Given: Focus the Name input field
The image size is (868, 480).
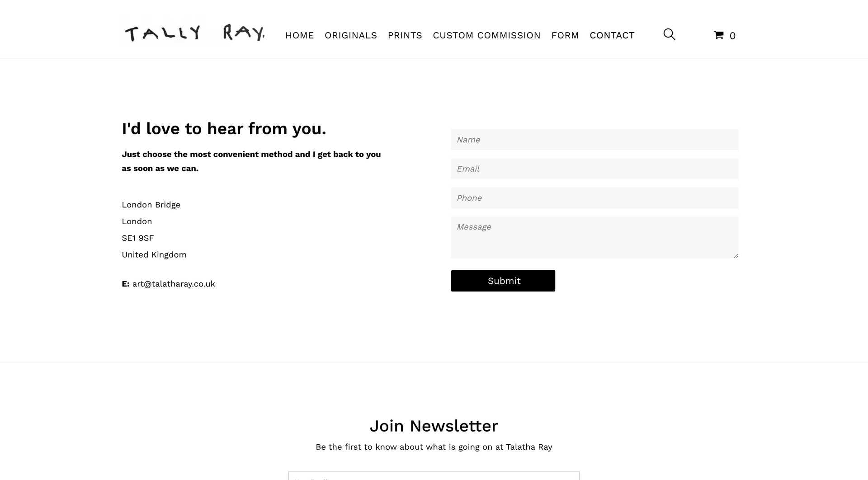Looking at the screenshot, I should click(x=594, y=140).
